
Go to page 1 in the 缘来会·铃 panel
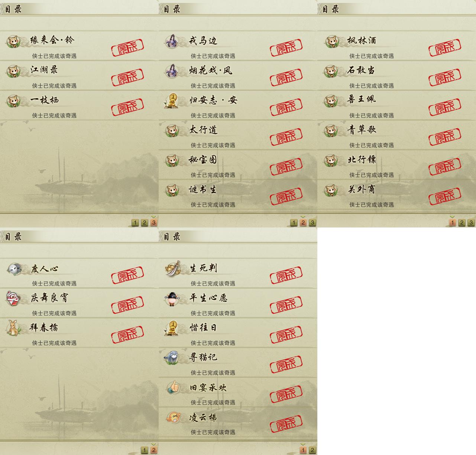[135, 223]
